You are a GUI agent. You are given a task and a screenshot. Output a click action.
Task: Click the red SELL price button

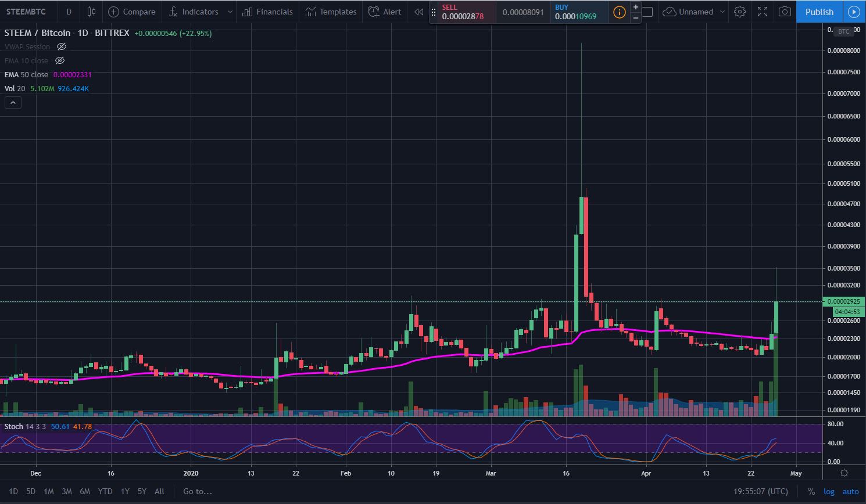[463, 12]
